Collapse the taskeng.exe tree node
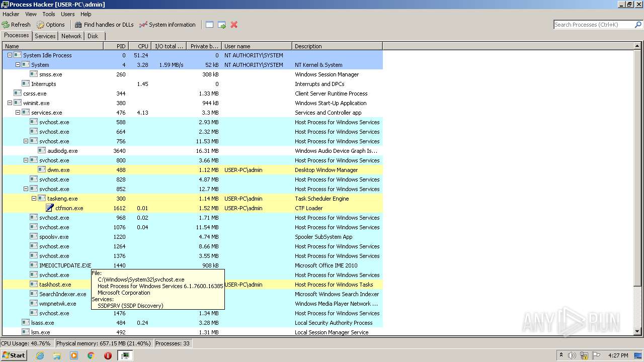 point(34,199)
